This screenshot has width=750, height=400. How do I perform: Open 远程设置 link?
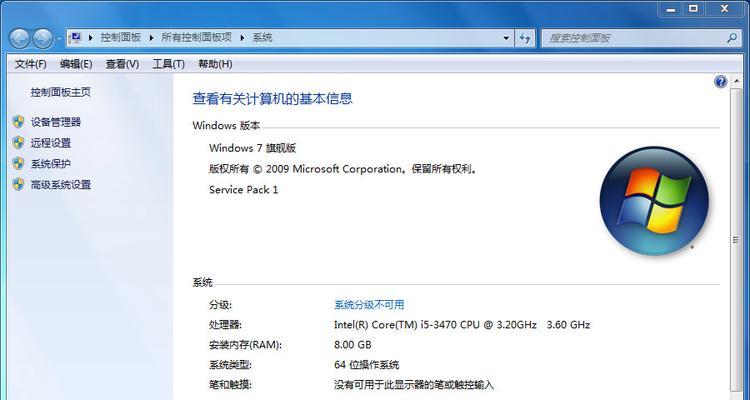click(51, 143)
